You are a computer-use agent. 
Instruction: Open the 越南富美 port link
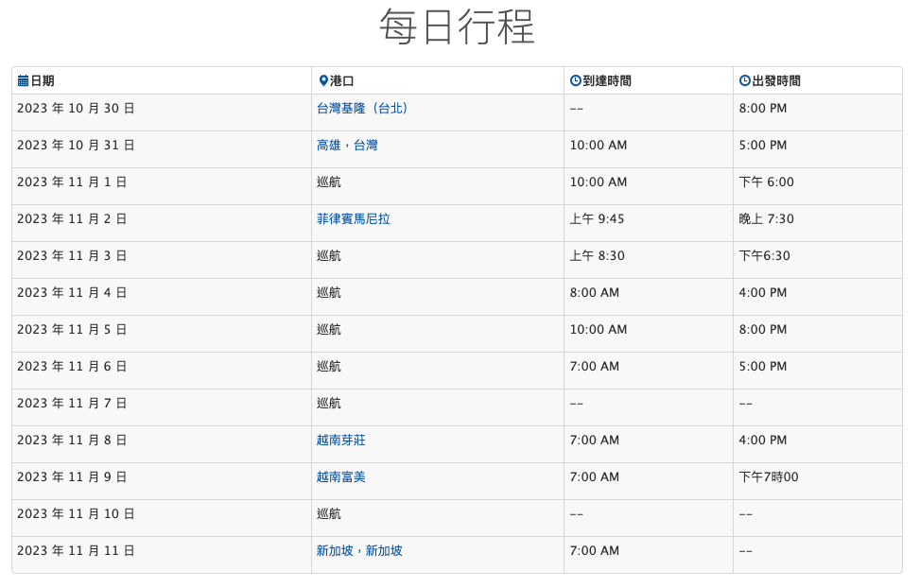click(x=341, y=477)
